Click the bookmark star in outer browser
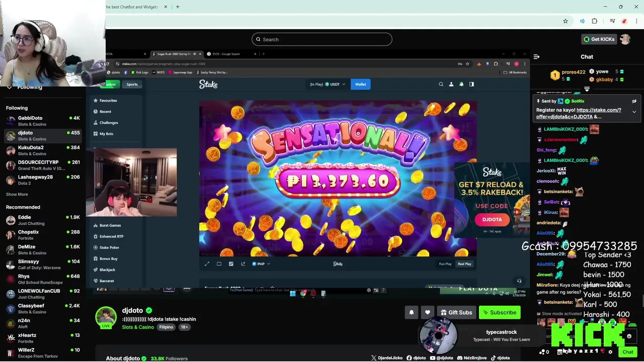 [566, 21]
